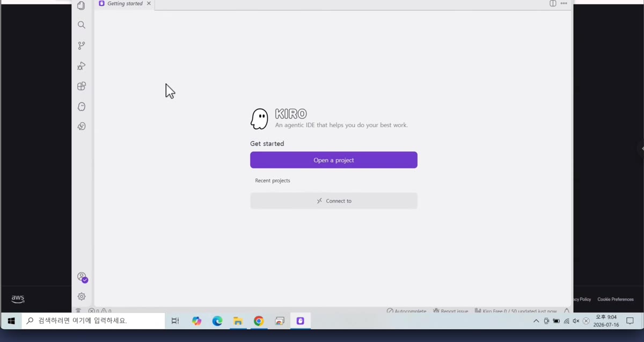Screen dimensions: 644x342
Task: Click the muted volume tray icon
Action: pyautogui.click(x=576, y=321)
